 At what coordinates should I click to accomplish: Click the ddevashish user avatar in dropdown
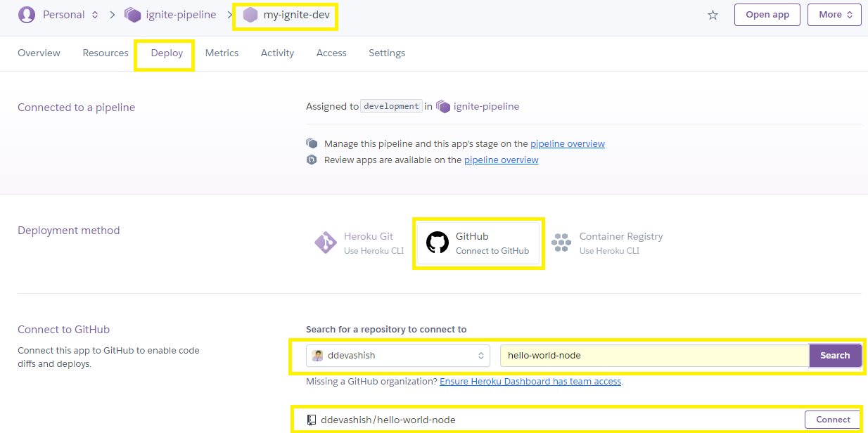tap(318, 356)
